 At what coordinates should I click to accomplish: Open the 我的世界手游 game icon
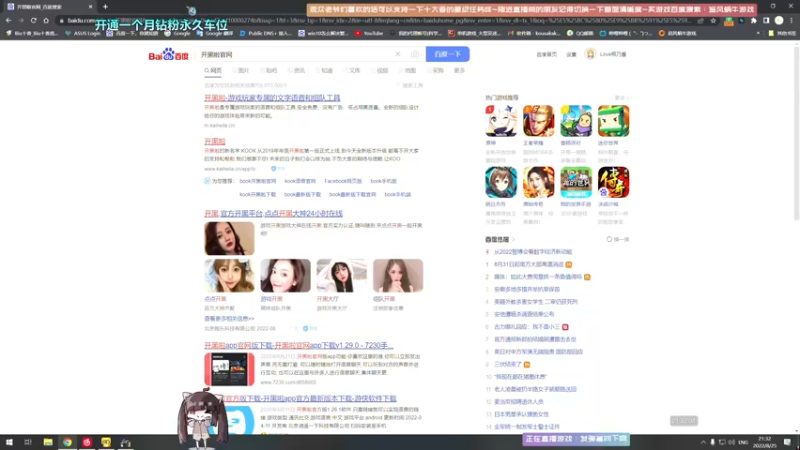click(576, 182)
